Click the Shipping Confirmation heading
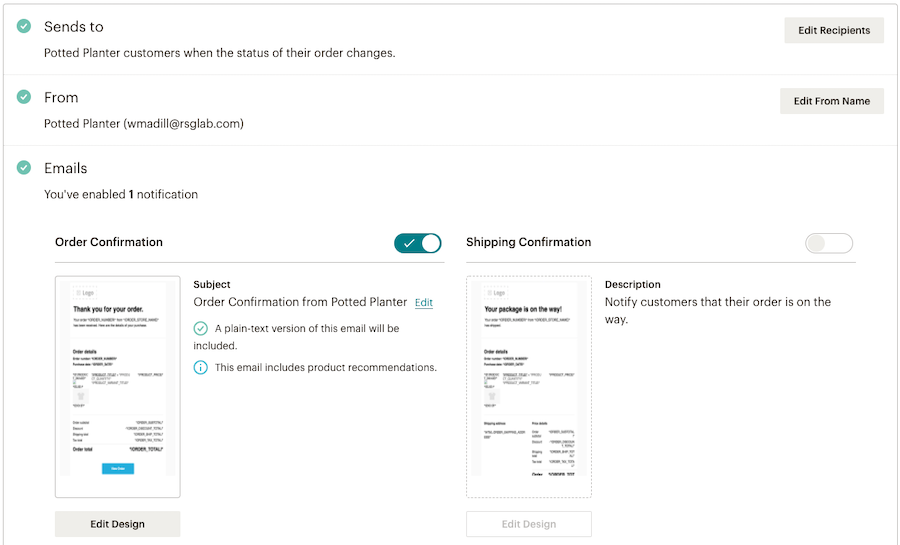900x545 pixels. coord(528,242)
